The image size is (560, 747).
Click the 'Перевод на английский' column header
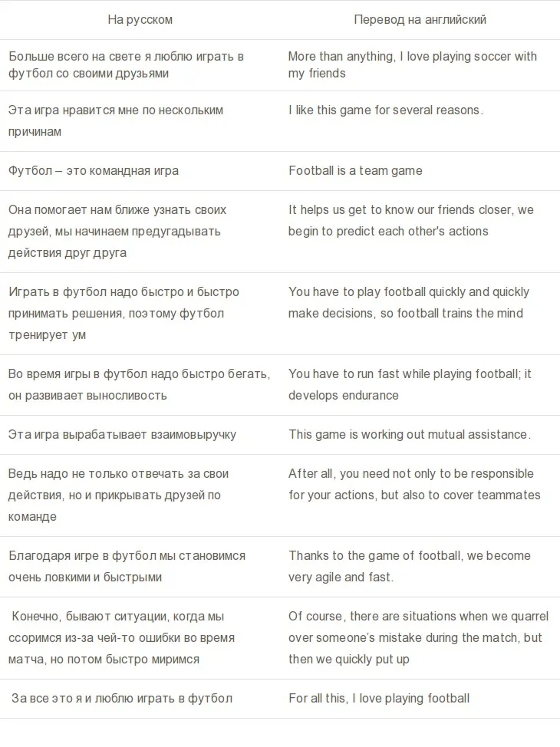pos(420,19)
